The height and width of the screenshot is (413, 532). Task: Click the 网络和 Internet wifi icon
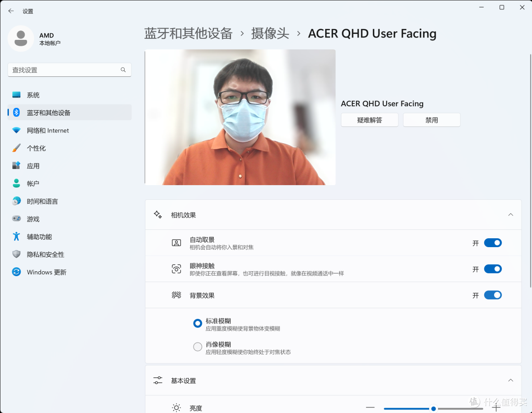tap(16, 130)
